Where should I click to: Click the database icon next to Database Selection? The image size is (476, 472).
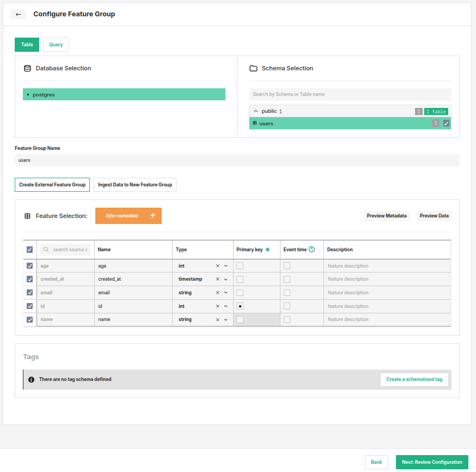pyautogui.click(x=27, y=68)
